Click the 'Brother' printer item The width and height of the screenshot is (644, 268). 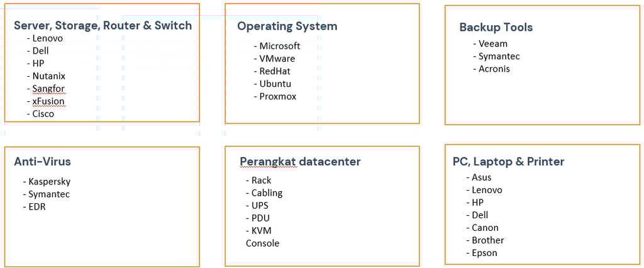(x=487, y=240)
